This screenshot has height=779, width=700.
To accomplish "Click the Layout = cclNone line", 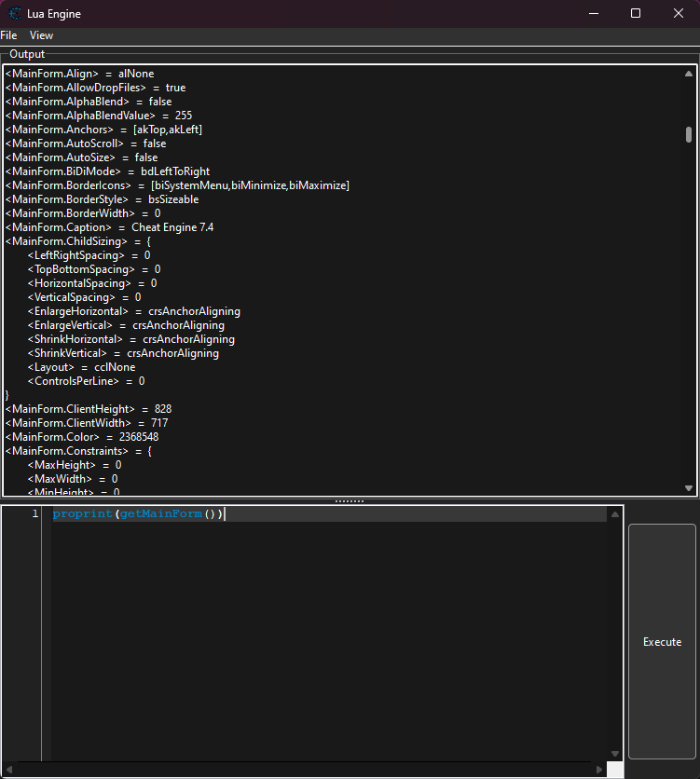I will point(81,366).
